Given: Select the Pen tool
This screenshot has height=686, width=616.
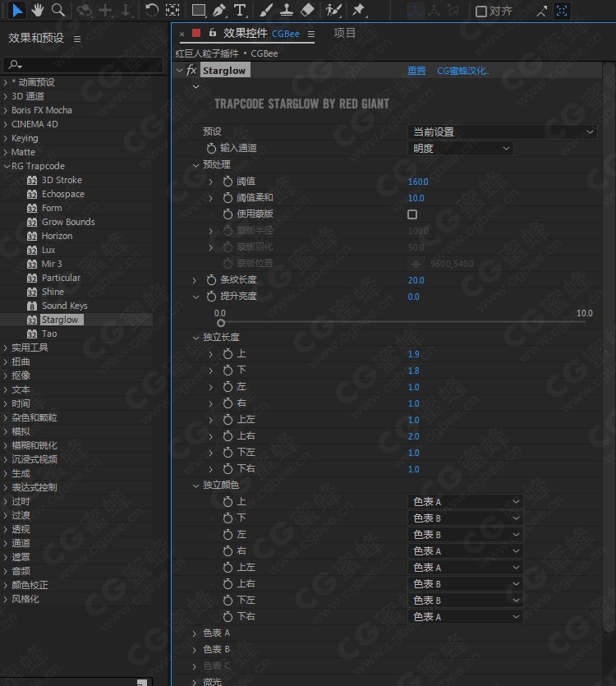Looking at the screenshot, I should click(x=219, y=10).
